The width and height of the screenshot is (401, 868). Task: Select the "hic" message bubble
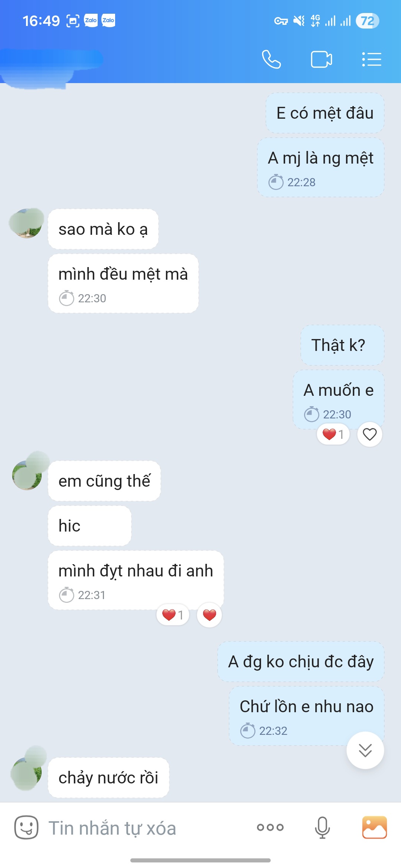point(89,526)
